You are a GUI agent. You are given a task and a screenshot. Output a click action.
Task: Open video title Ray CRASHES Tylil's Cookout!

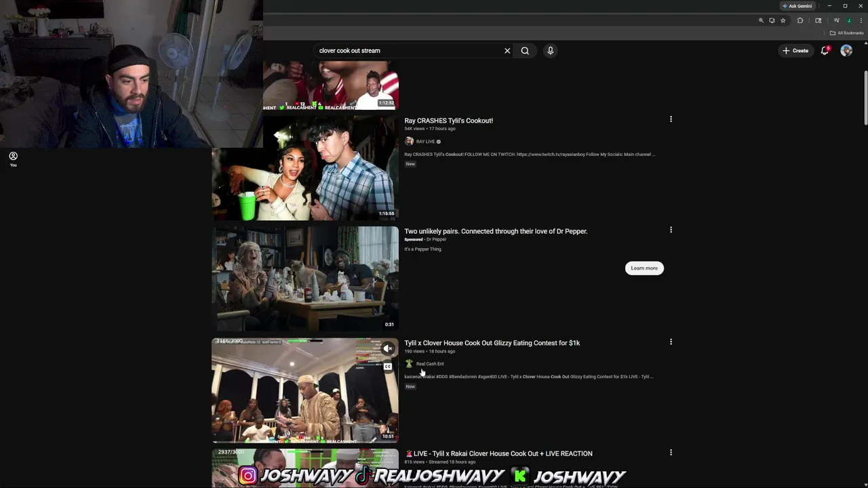click(x=449, y=121)
